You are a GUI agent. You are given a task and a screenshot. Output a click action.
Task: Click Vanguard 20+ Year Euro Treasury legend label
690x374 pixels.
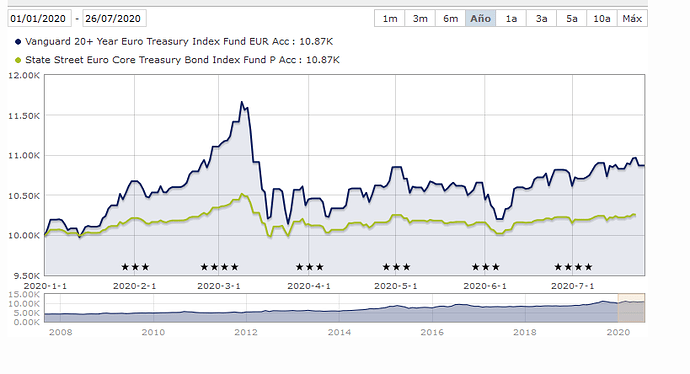(157, 42)
